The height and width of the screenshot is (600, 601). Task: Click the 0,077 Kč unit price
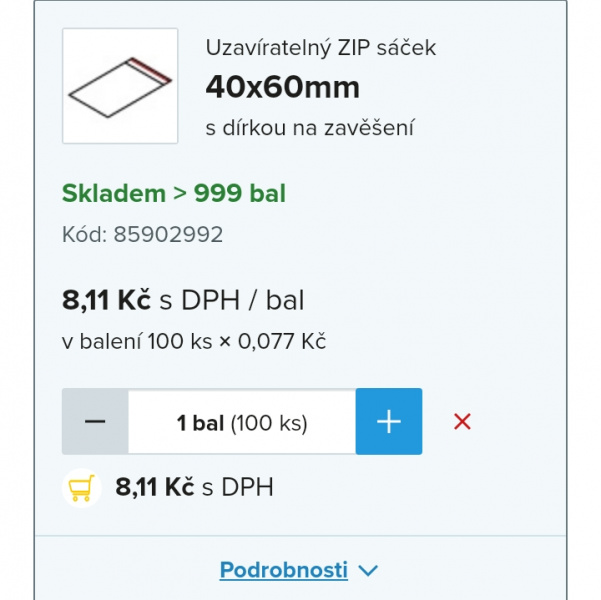(x=282, y=341)
